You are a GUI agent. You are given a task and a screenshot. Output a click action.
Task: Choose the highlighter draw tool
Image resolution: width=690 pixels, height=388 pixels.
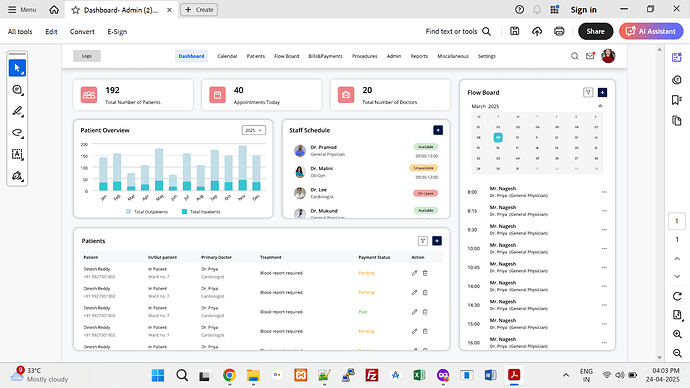[x=17, y=111]
